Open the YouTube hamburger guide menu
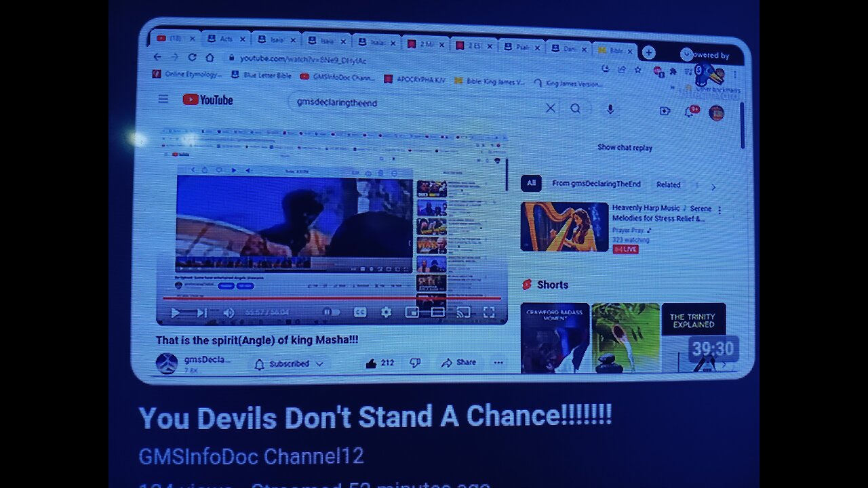The image size is (868, 488). (163, 99)
